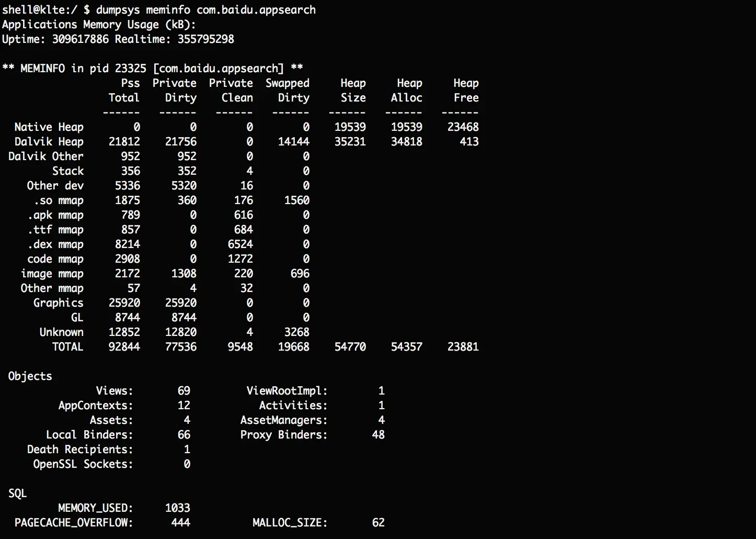Image resolution: width=756 pixels, height=539 pixels.
Task: Click TOTAL Heap Free value 23881
Action: [463, 347]
